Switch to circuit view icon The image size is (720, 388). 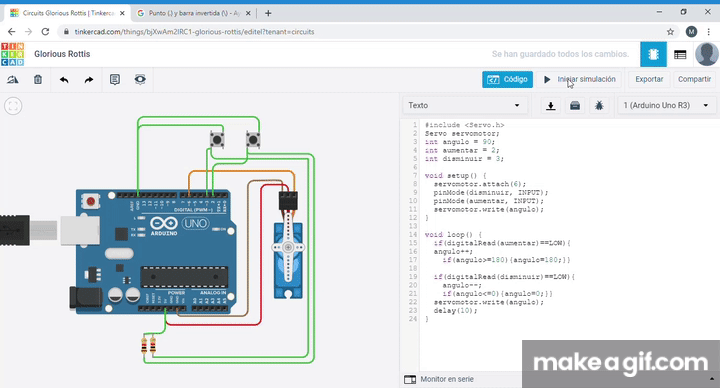653,54
